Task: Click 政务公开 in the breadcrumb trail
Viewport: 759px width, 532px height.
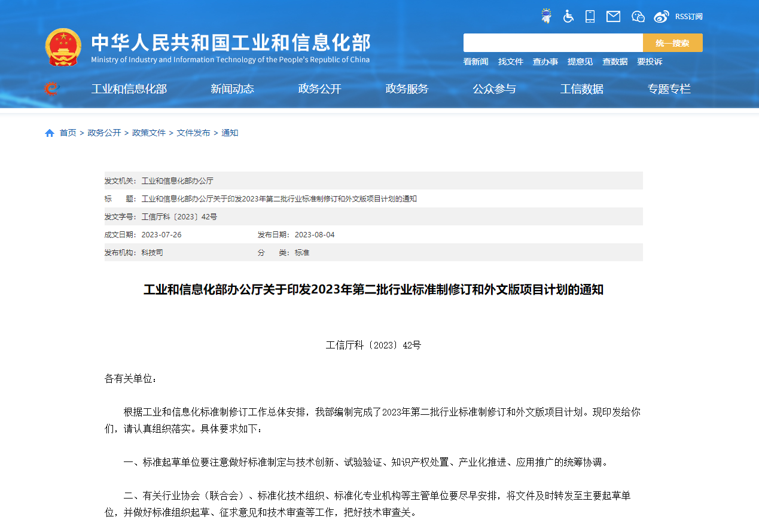Action: point(104,133)
